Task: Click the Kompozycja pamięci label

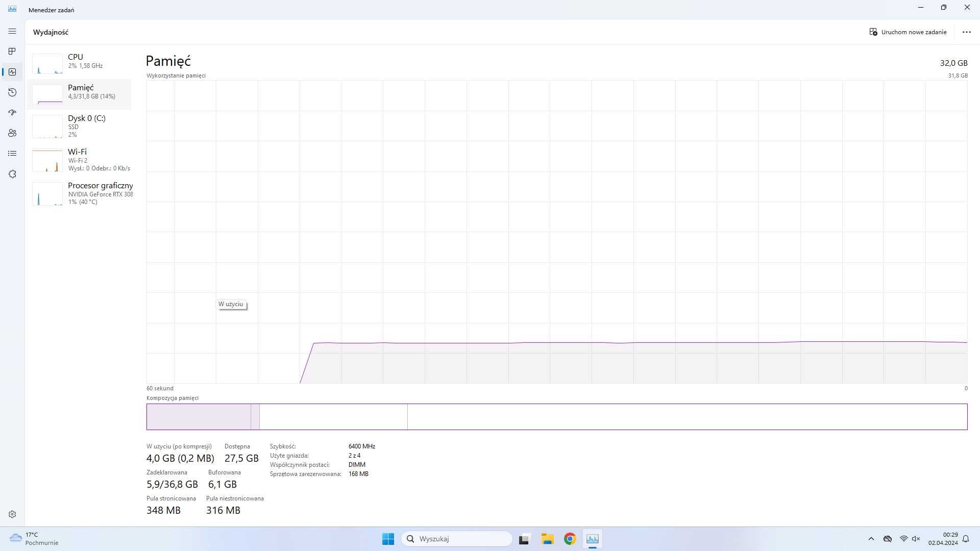Action: 173,398
